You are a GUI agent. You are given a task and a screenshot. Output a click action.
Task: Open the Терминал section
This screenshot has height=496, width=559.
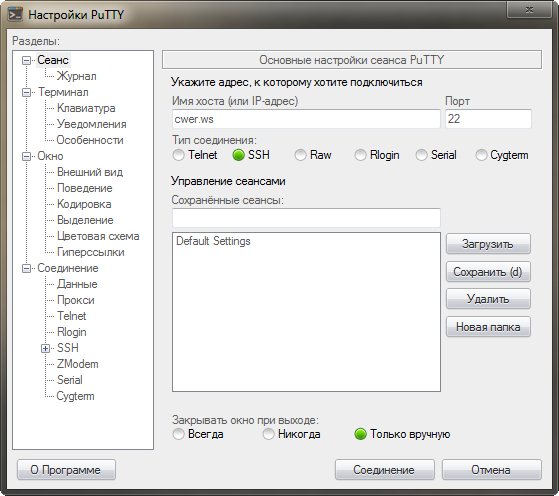tap(63, 92)
